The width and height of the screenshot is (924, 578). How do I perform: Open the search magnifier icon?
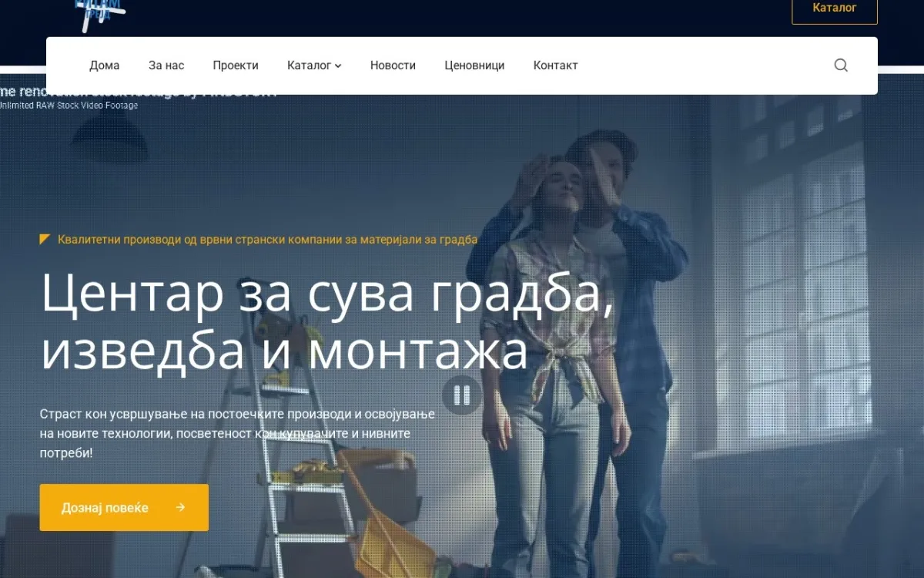coord(841,66)
